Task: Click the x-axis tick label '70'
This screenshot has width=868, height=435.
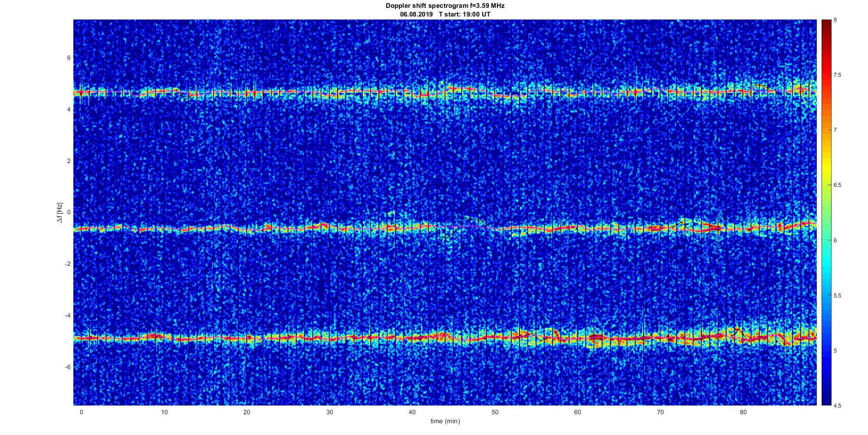Action: [661, 412]
